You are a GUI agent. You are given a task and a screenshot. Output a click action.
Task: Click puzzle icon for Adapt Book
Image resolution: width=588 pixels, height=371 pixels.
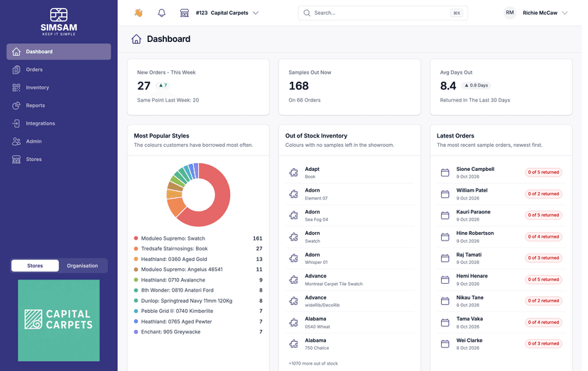click(x=293, y=172)
